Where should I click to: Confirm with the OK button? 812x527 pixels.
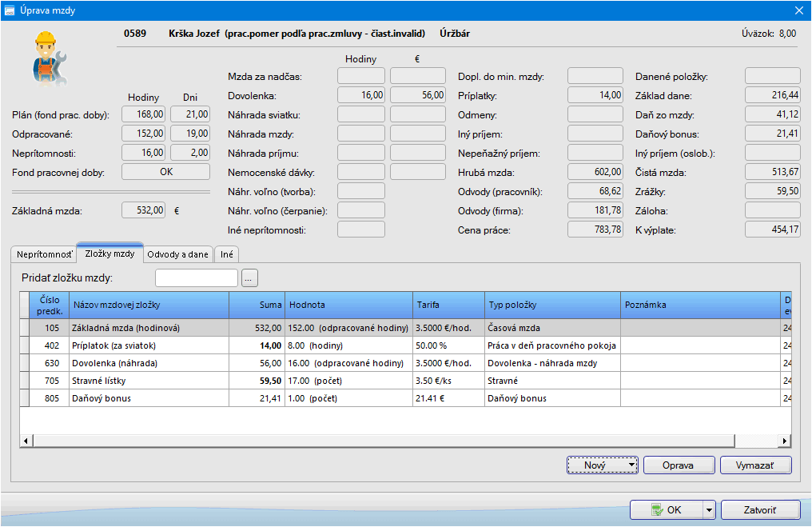click(x=666, y=509)
